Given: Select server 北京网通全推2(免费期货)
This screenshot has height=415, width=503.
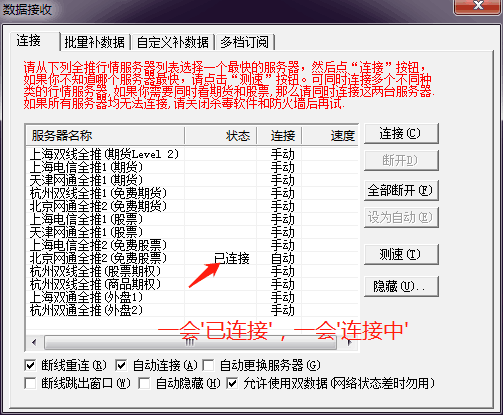Looking at the screenshot, I should pos(98,206).
